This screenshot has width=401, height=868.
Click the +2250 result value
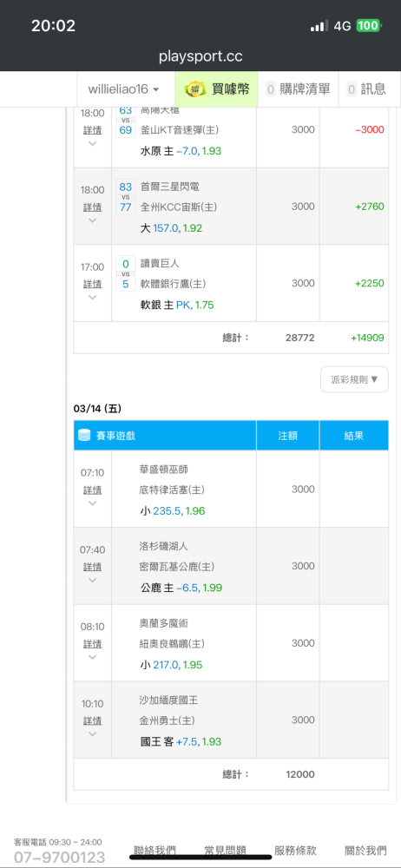370,284
